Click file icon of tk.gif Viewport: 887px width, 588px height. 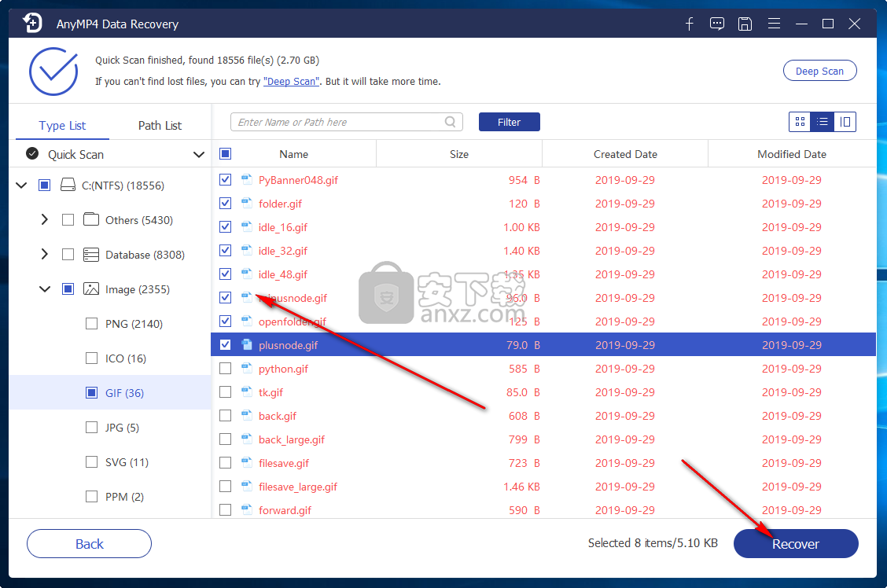coord(247,391)
